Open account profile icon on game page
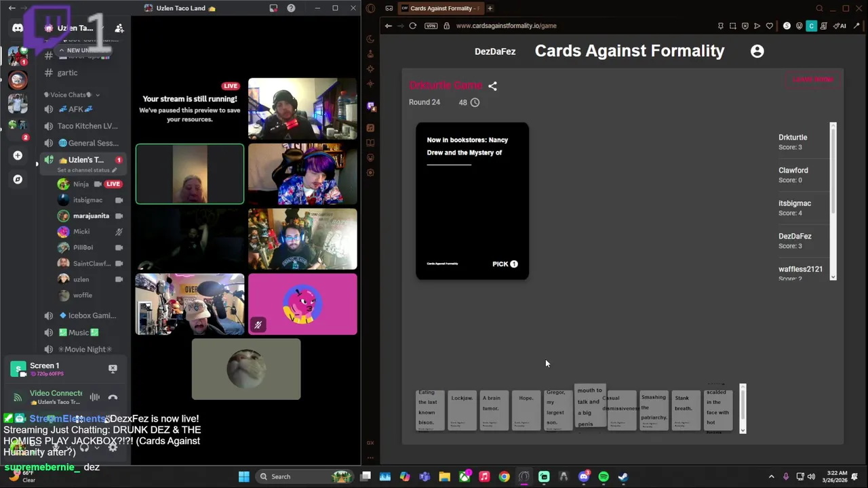 click(757, 51)
